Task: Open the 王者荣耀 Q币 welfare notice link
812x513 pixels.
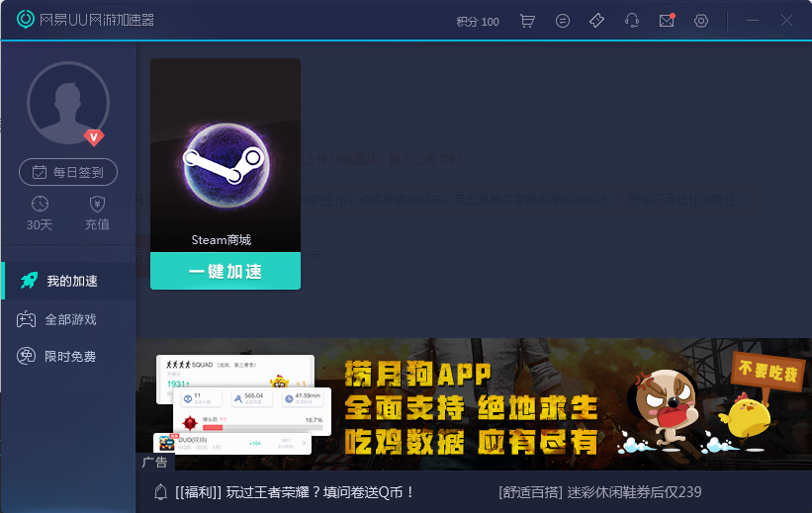Action: click(x=295, y=492)
